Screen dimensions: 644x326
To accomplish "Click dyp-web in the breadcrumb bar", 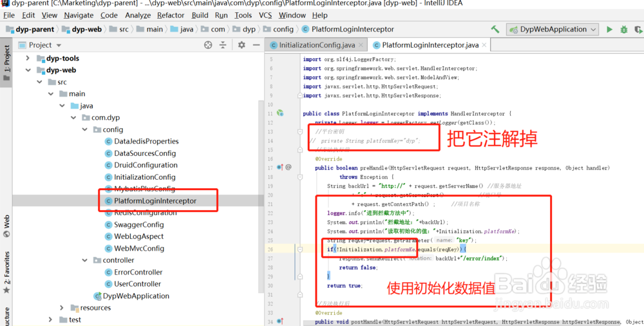I will click(82, 29).
